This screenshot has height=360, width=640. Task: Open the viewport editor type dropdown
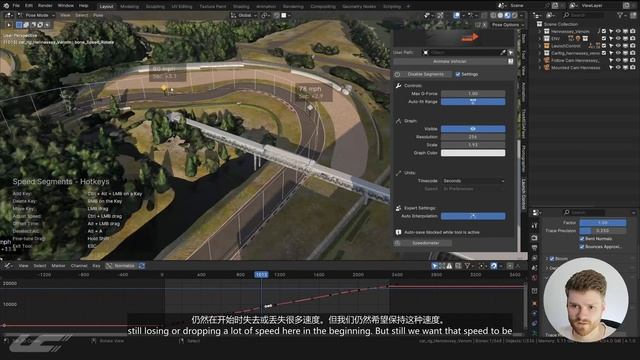8,15
